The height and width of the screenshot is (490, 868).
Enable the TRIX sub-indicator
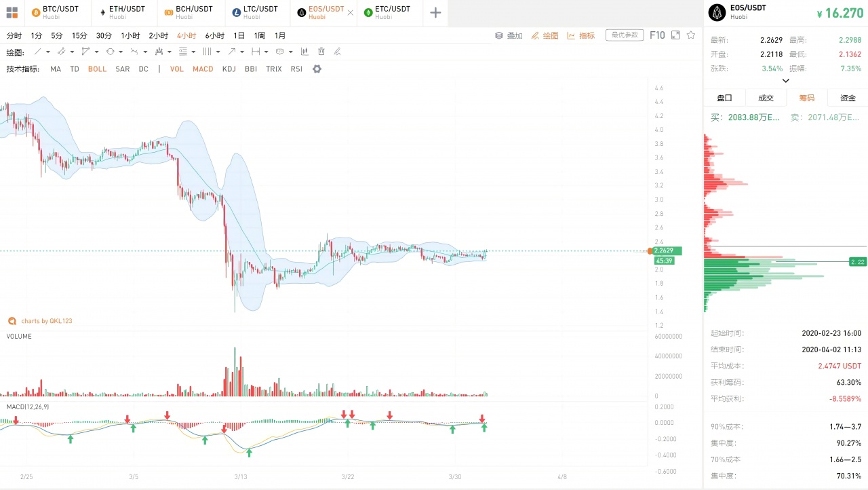click(x=274, y=69)
